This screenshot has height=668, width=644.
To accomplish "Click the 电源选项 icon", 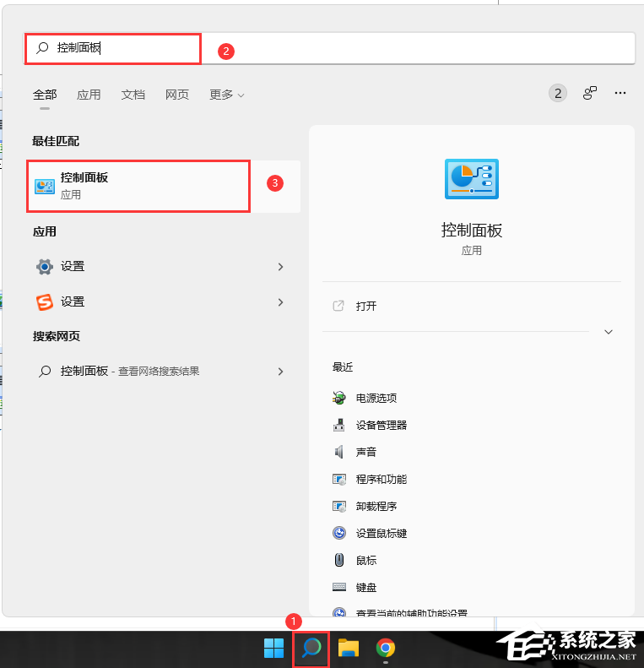I will pos(339,398).
